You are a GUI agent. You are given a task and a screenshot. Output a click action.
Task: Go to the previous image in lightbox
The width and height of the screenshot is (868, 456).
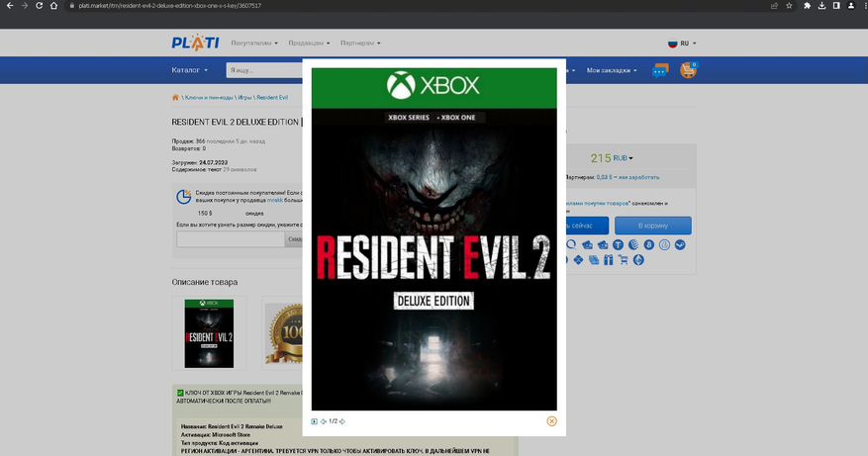[324, 421]
